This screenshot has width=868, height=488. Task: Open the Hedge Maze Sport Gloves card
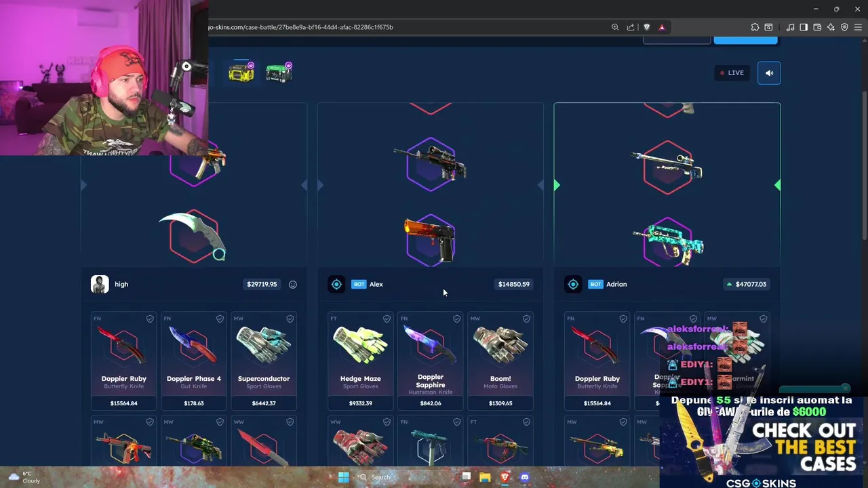[361, 361]
